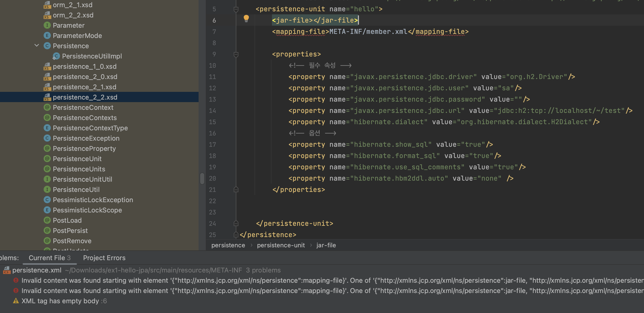This screenshot has height=313, width=644.
Task: Click the PostLoad annotation icon
Action: [47, 220]
